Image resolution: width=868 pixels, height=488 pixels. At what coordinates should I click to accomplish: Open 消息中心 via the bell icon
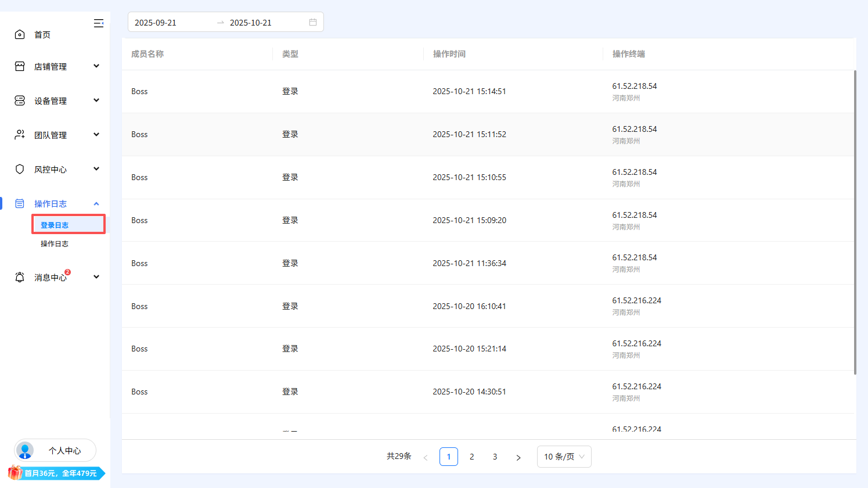(19, 277)
